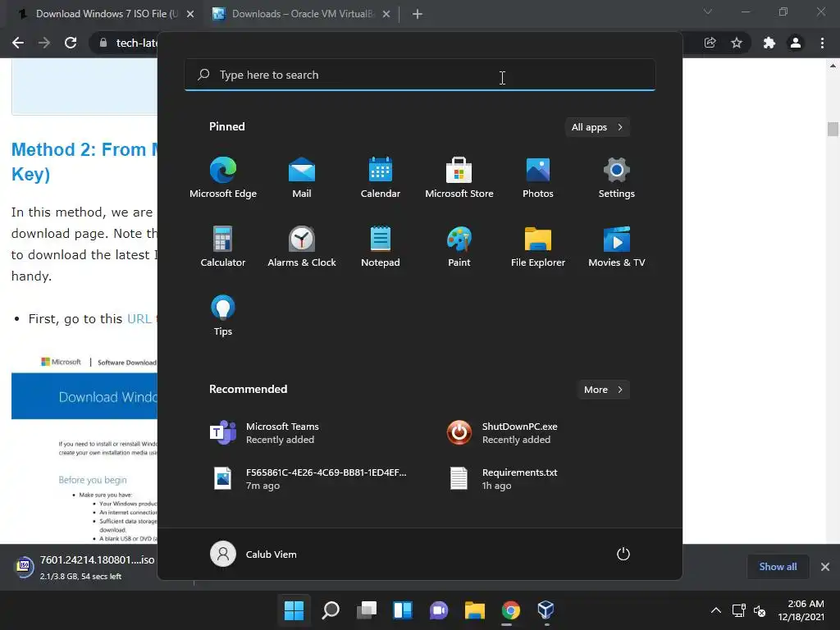This screenshot has height=630, width=840.
Task: Switch to VirtualBox on taskbar
Action: 546,610
